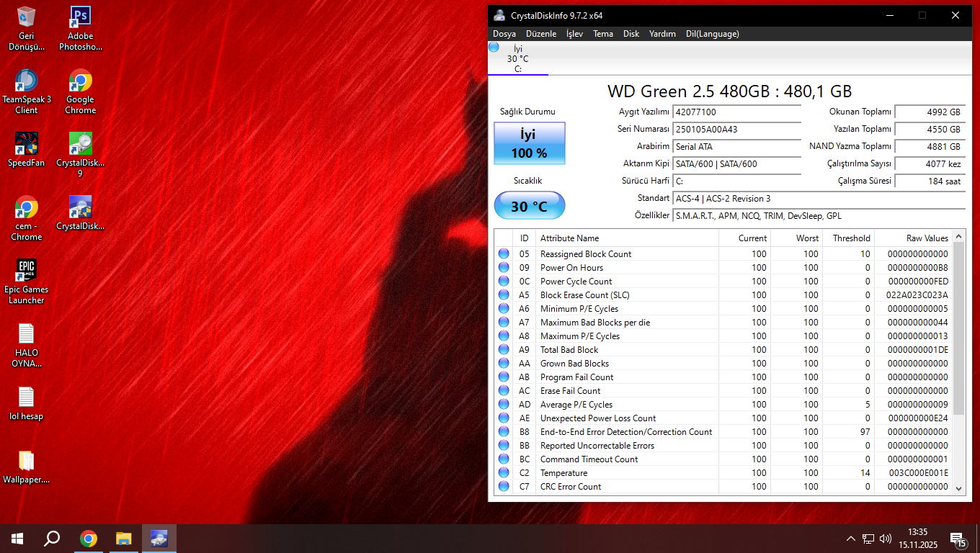Select the C: disk tab showing İyi 30 °C
This screenshot has height=553, width=980.
[517, 58]
